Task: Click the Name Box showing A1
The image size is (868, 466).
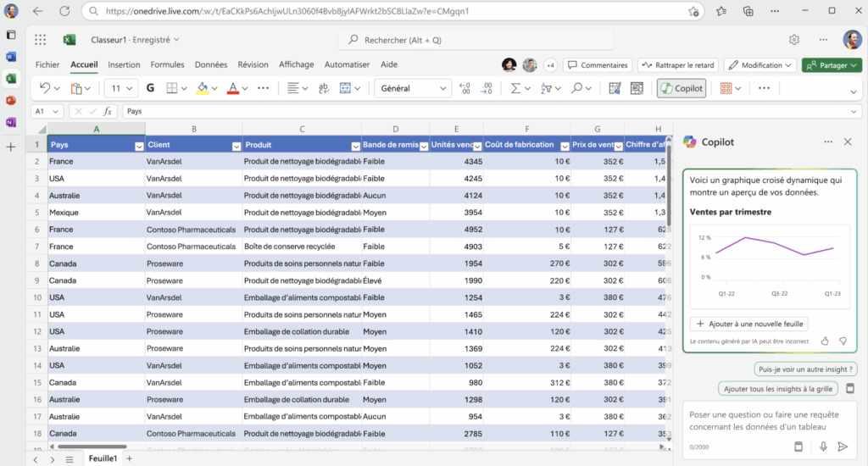Action: pos(47,111)
